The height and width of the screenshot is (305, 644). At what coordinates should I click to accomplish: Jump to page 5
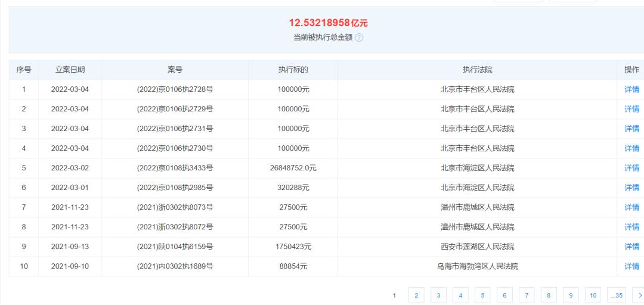click(482, 295)
